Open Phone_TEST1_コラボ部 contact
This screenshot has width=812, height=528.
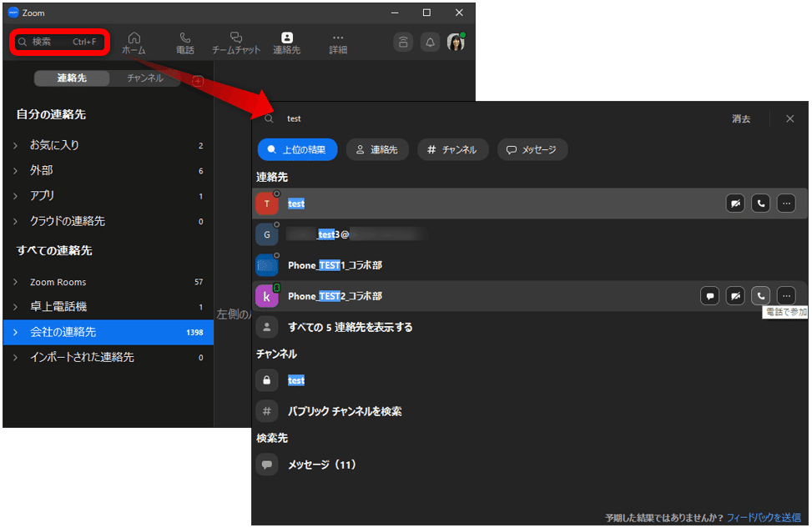(530, 265)
